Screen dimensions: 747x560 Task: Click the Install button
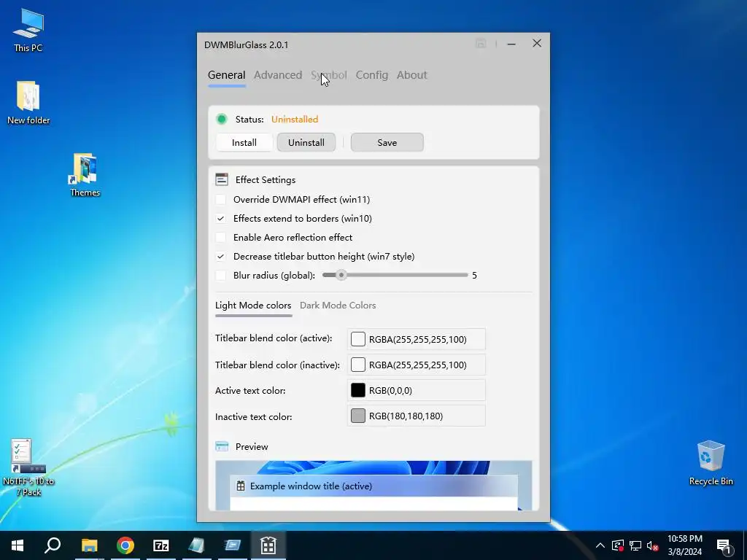[244, 142]
